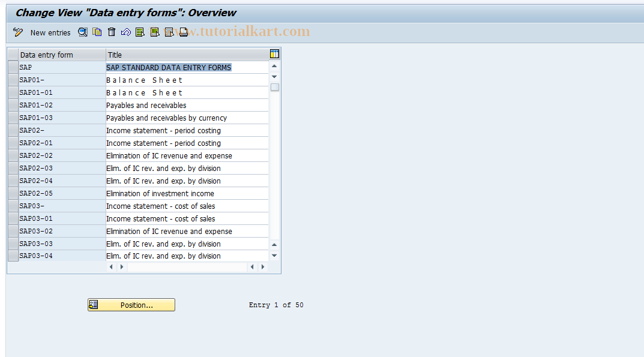Click the Balance Sheet title for SAP01-01

187,92
